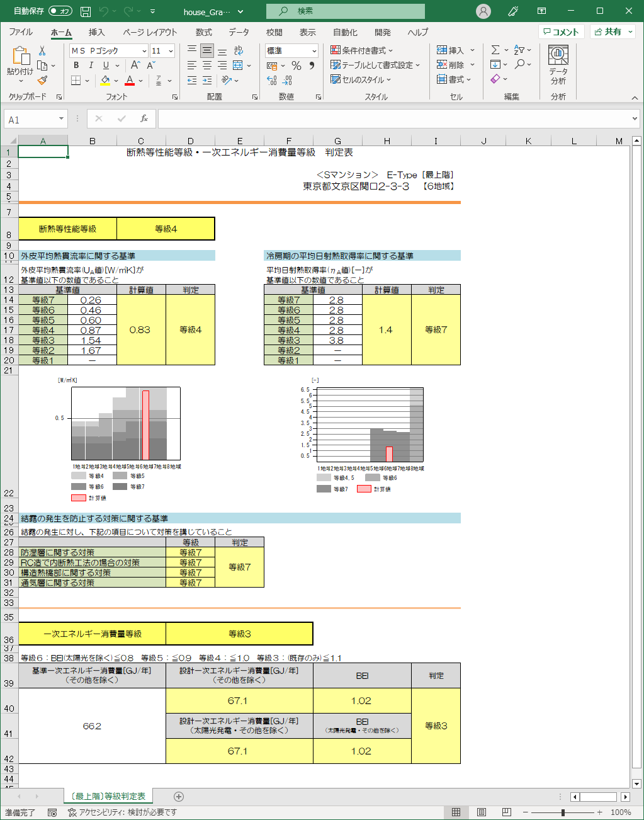This screenshot has width=644, height=820.
Task: Switch to the 数式 ribbon tab
Action: click(203, 32)
